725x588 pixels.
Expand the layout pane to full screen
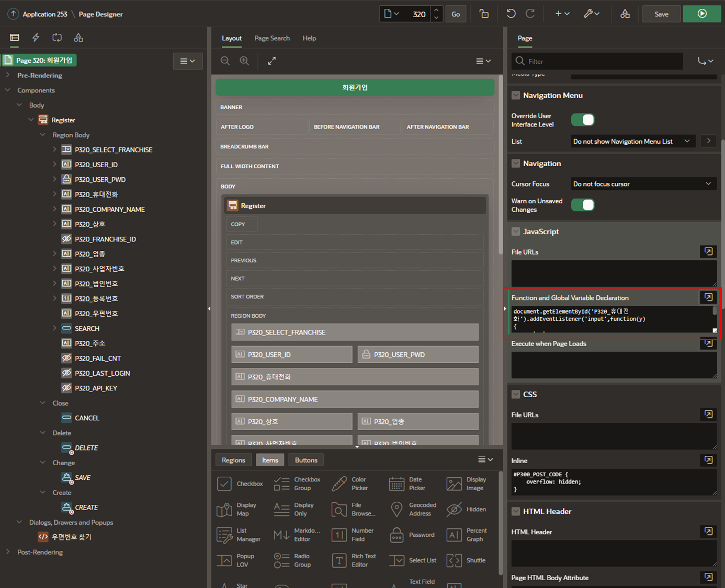coord(272,61)
